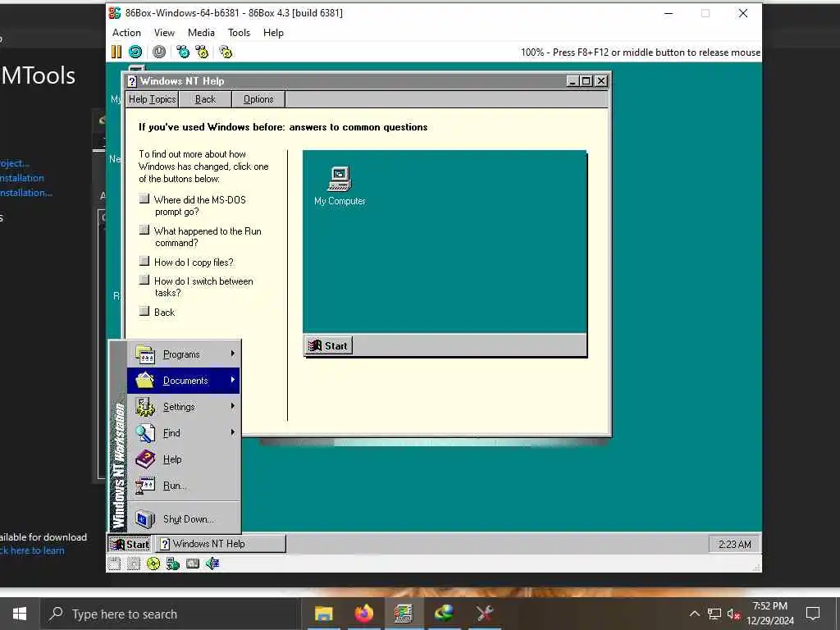Select Help text label in Start menu

[x=172, y=459]
